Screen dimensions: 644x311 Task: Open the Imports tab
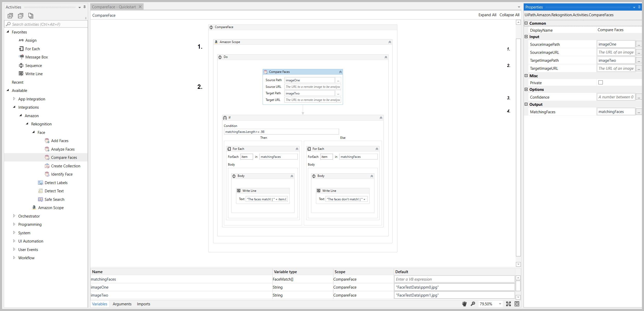pos(144,304)
